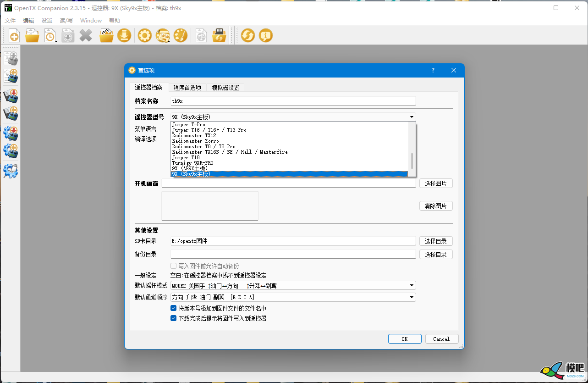Open the small arrow beside radio profile icon
Image resolution: width=588 pixels, height=383 pixels.
(169, 41)
